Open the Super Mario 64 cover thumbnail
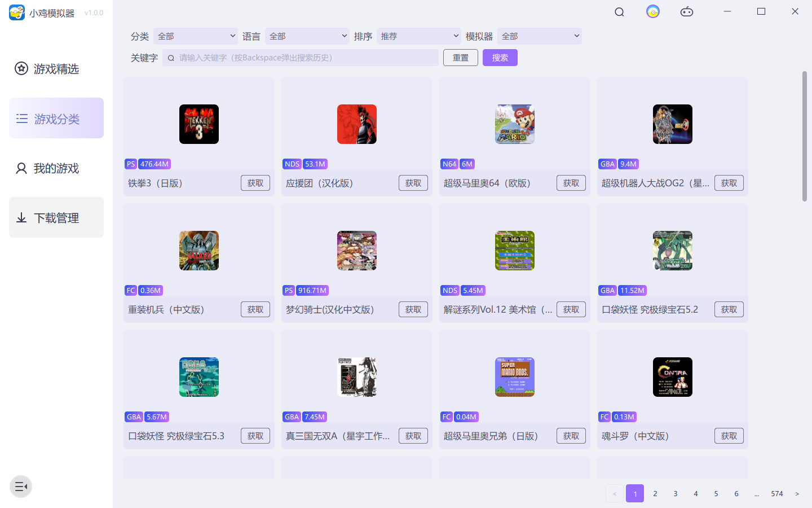Image resolution: width=812 pixels, height=508 pixels. (x=515, y=124)
